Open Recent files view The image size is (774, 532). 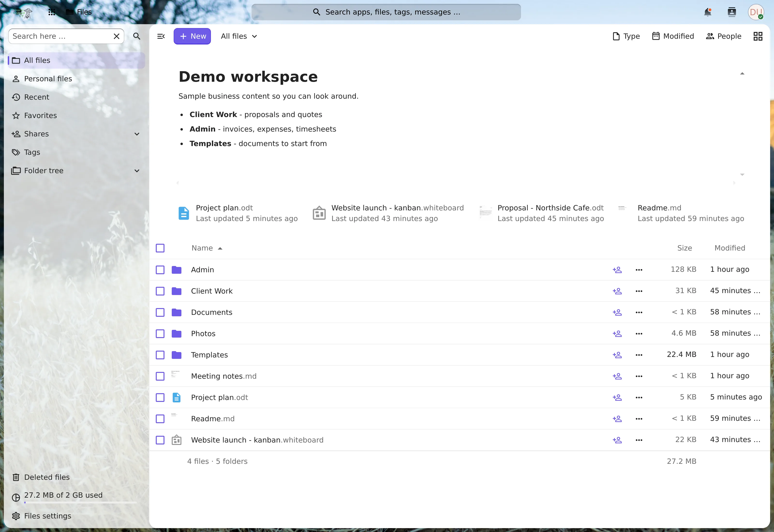(76, 97)
